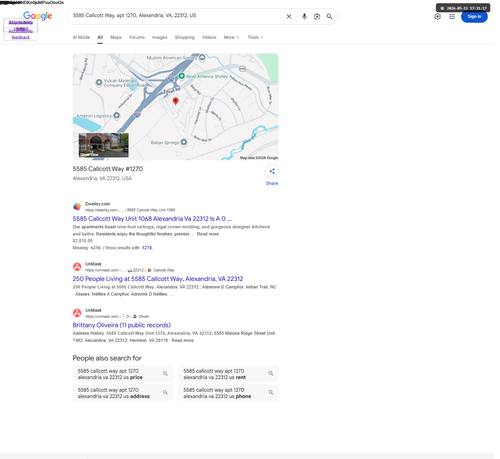Search '5585 callcott way apt 1270 address' suggestion
Image resolution: width=500 pixels, height=459 pixels.
tap(123, 393)
